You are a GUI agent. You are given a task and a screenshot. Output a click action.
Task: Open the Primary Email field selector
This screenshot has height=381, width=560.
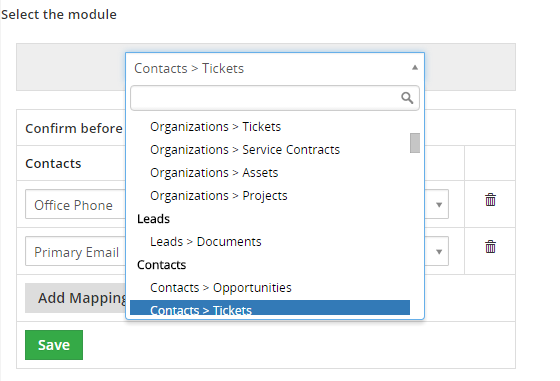tap(75, 251)
